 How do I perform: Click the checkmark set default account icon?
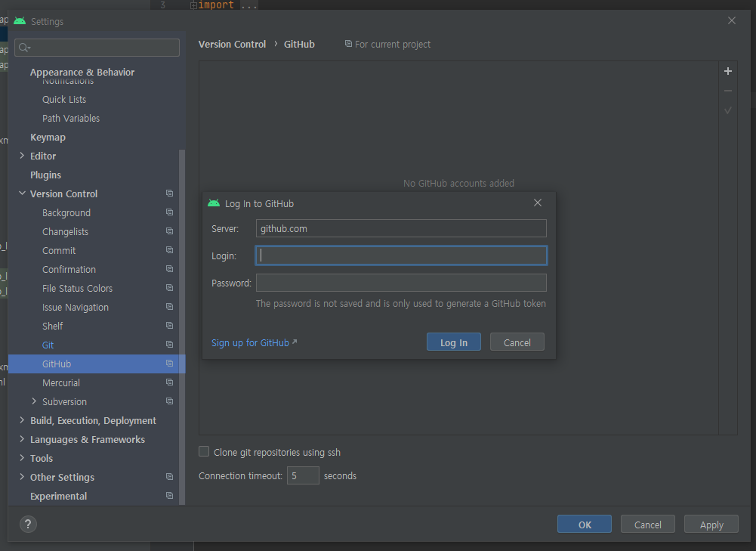click(728, 110)
